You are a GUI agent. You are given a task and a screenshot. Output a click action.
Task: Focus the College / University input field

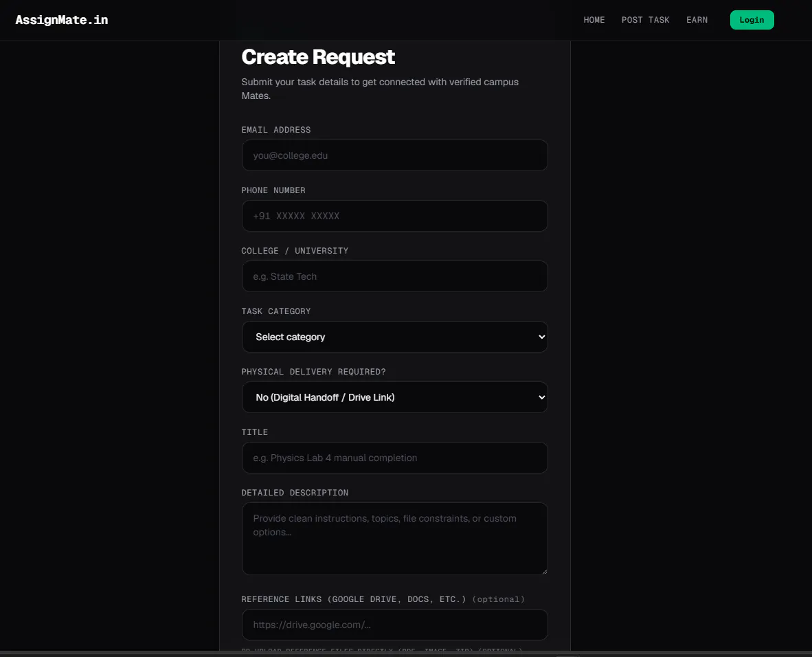click(394, 276)
